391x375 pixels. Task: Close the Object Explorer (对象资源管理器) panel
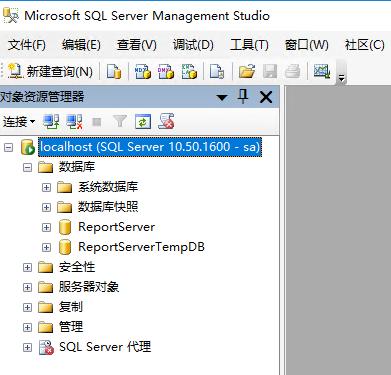tap(266, 97)
